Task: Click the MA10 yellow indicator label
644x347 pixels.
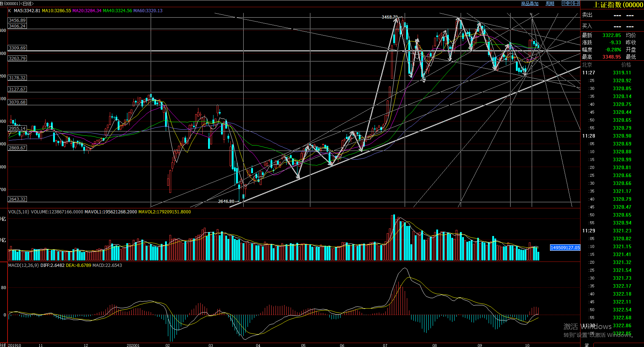Action: [x=56, y=11]
